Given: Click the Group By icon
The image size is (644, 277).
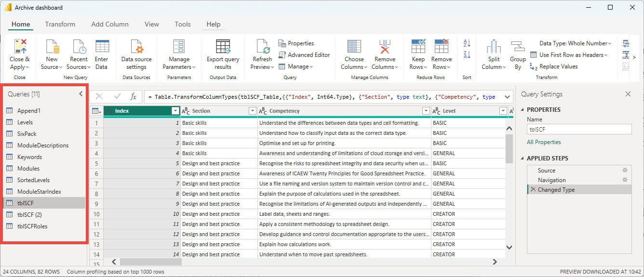Looking at the screenshot, I should pos(518,47).
